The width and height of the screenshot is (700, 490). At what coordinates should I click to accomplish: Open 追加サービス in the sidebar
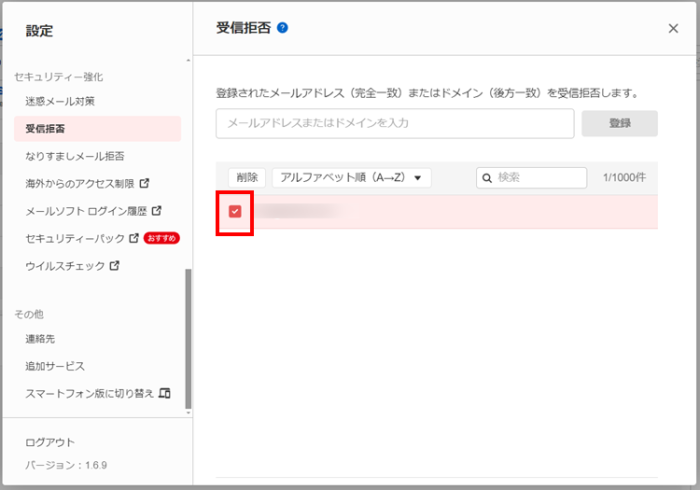pos(55,366)
